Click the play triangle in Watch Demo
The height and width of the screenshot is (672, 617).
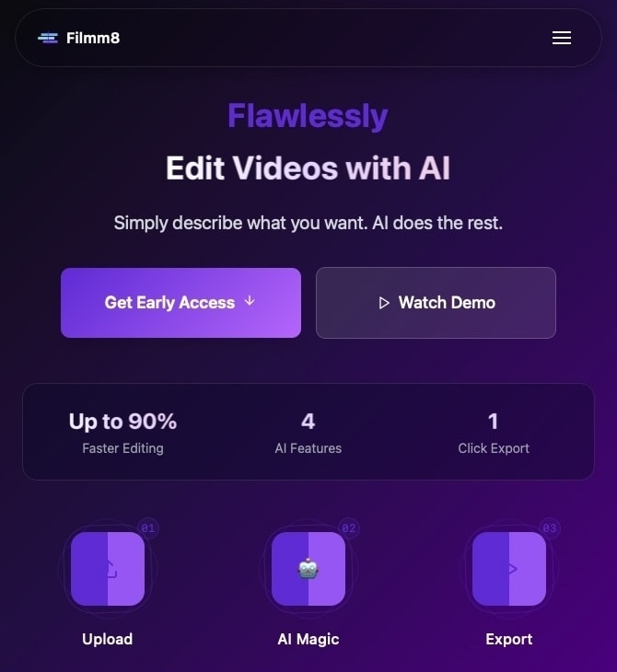(384, 303)
